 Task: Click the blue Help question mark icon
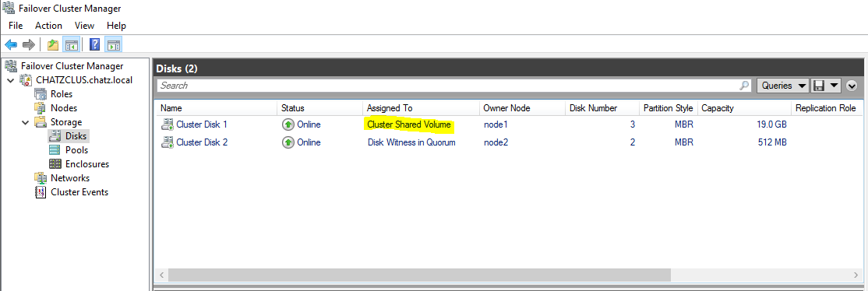[94, 44]
